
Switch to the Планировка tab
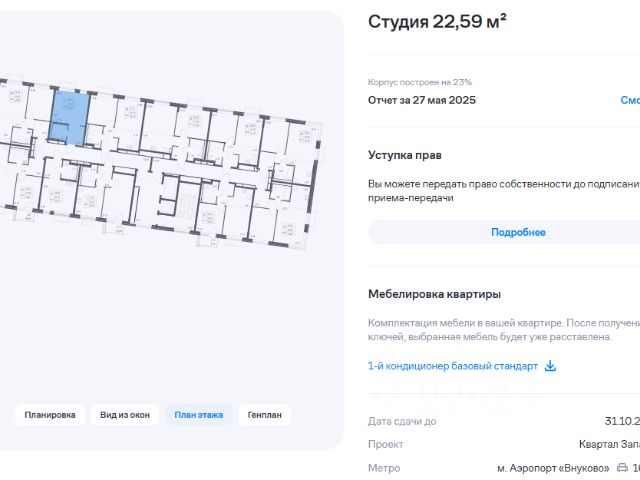tap(50, 415)
